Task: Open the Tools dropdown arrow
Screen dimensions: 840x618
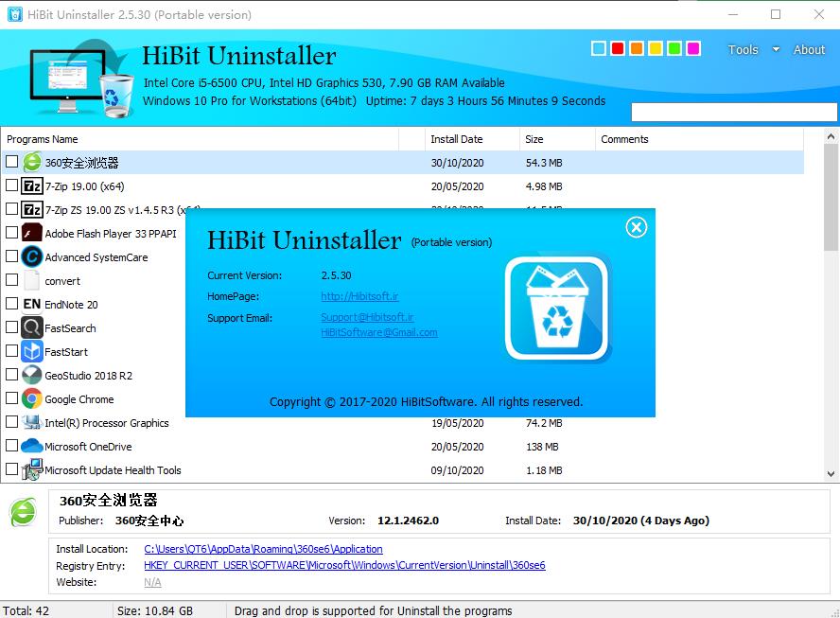Action: (776, 49)
